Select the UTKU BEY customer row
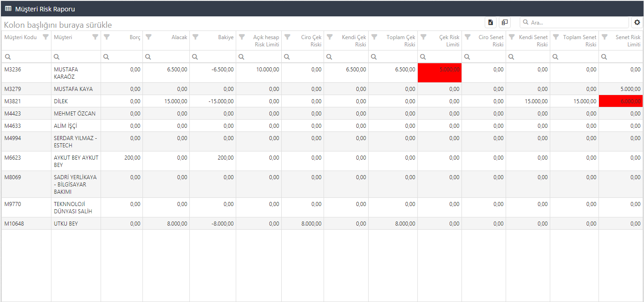 click(x=66, y=223)
